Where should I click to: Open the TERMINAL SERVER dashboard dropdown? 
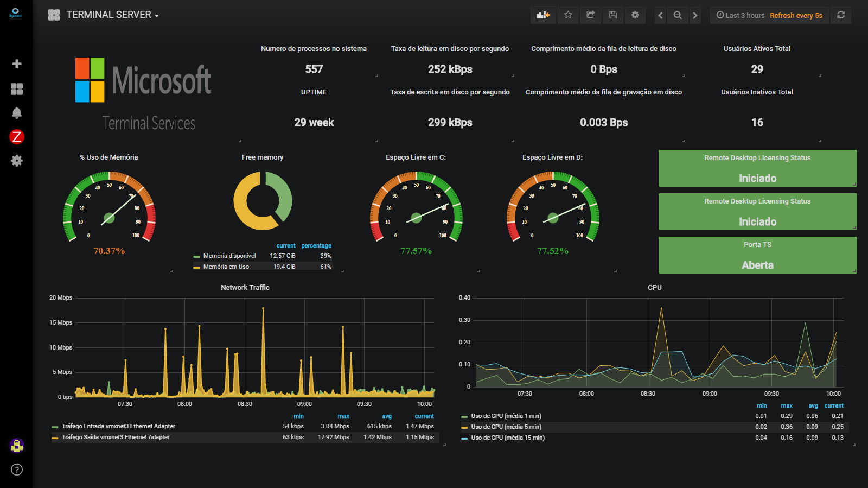(113, 15)
